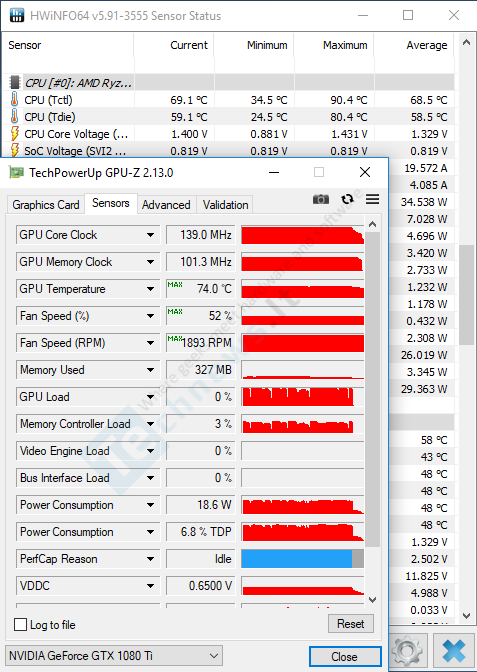Select the Sensors tab
Screen dimensions: 477x672
point(111,203)
